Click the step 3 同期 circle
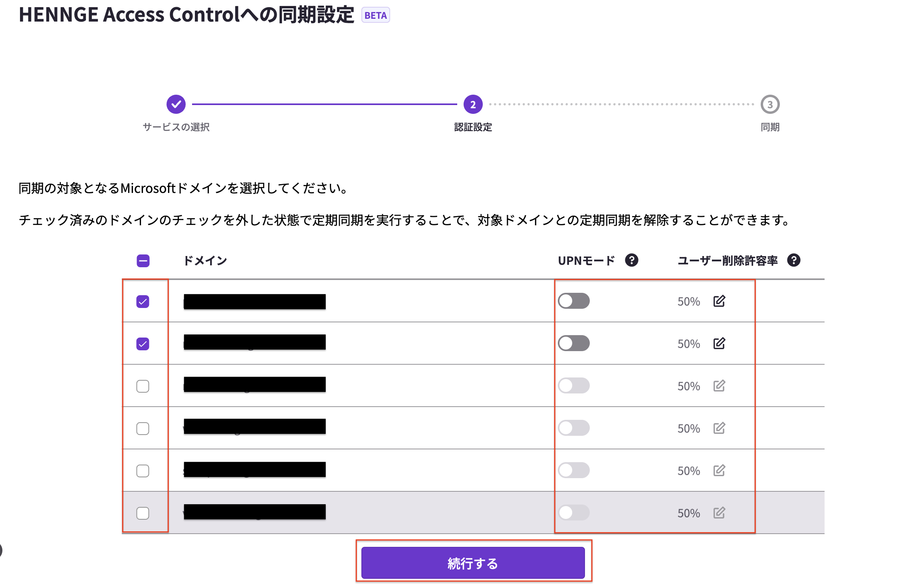Image resolution: width=924 pixels, height=584 pixels. tap(770, 104)
